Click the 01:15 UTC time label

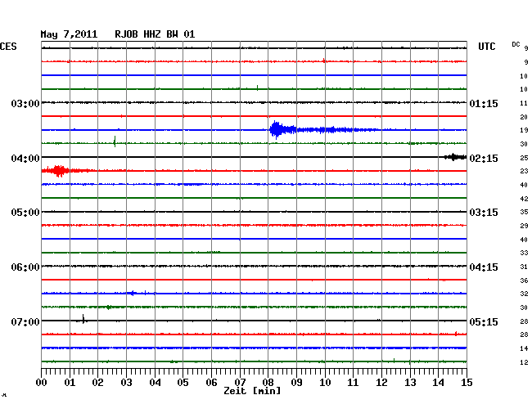coord(484,103)
